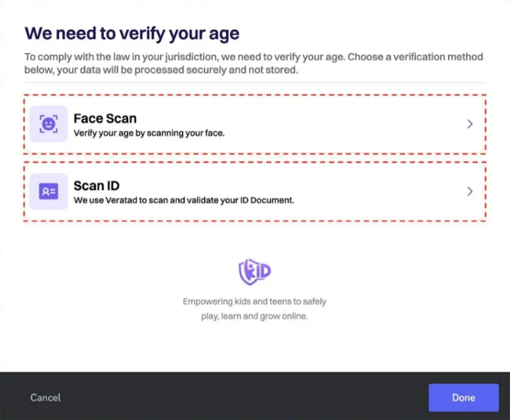Click the k-ID mascot graphic
Screen dimensions: 510x420
click(x=254, y=272)
